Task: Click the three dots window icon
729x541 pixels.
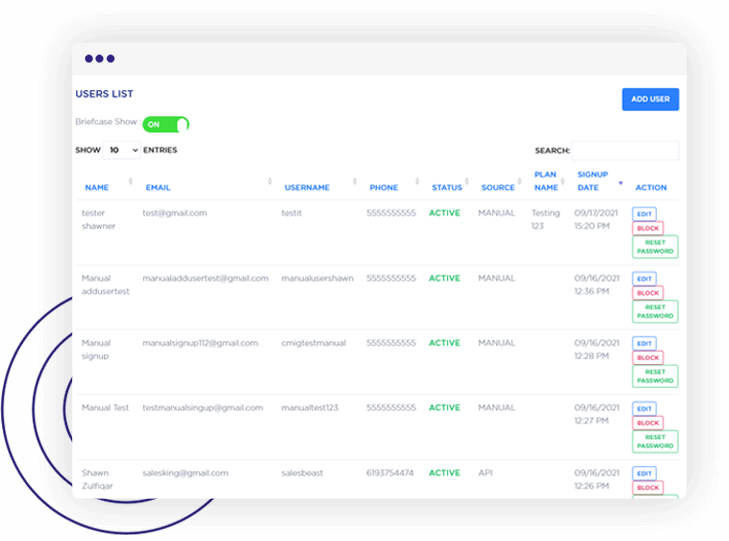Action: 100,59
